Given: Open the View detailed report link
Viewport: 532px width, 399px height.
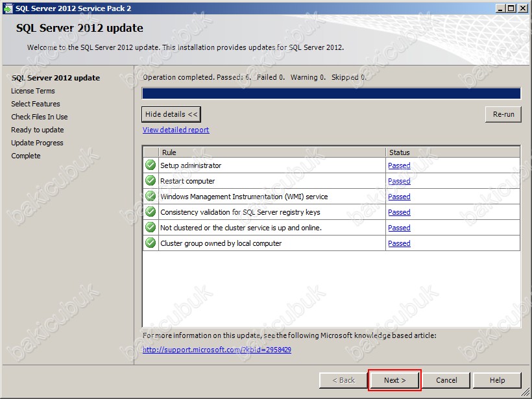Looking at the screenshot, I should (176, 130).
